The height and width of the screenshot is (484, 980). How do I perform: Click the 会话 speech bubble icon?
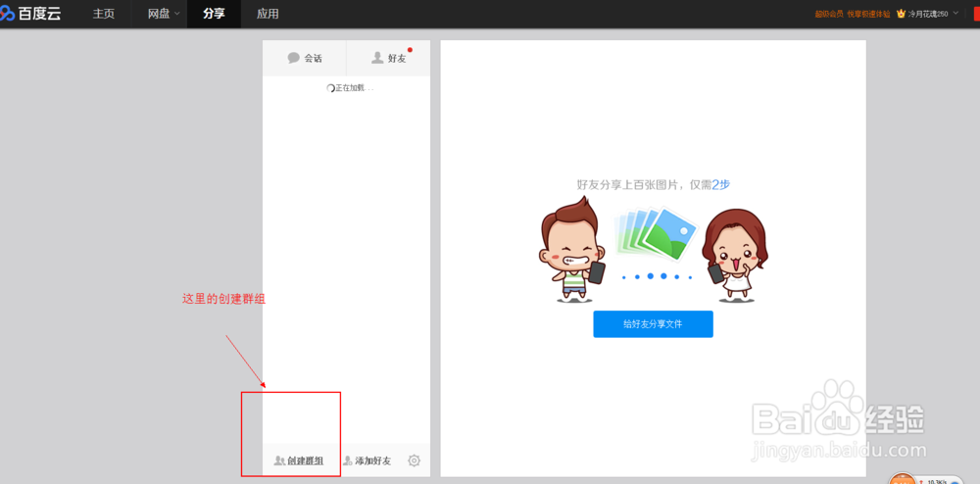294,58
